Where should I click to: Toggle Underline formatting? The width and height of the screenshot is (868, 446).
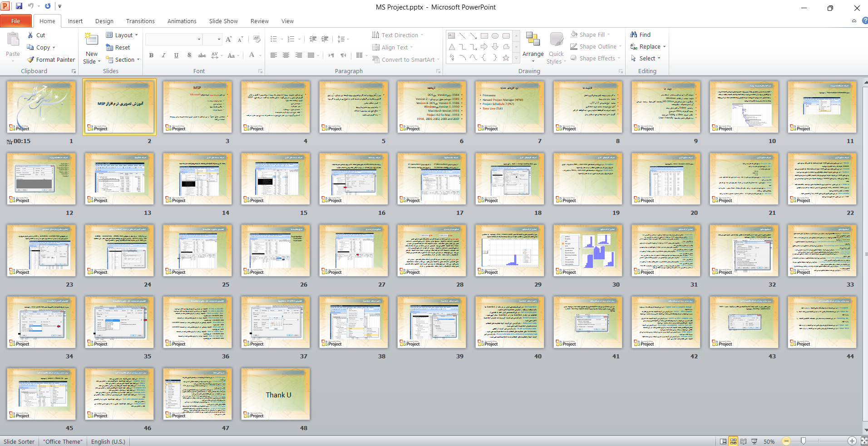(x=176, y=55)
